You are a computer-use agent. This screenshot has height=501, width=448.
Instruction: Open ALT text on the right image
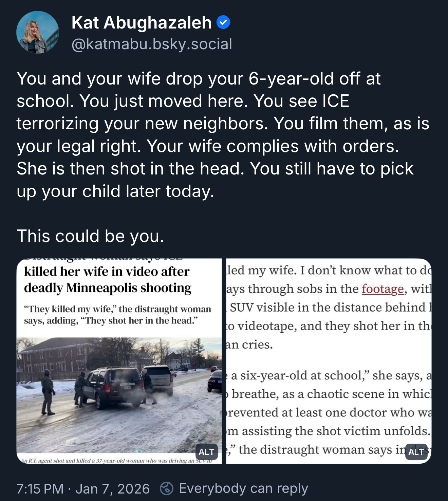[416, 452]
